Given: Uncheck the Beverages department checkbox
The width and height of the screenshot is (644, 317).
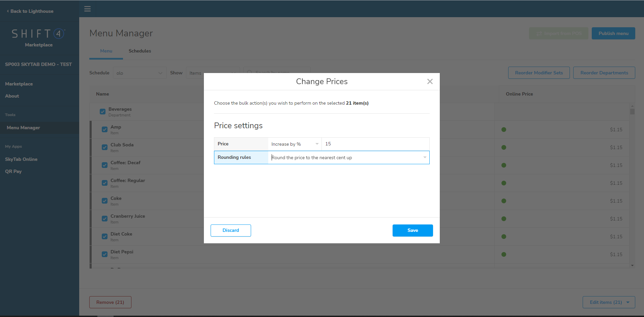Looking at the screenshot, I should (x=103, y=111).
